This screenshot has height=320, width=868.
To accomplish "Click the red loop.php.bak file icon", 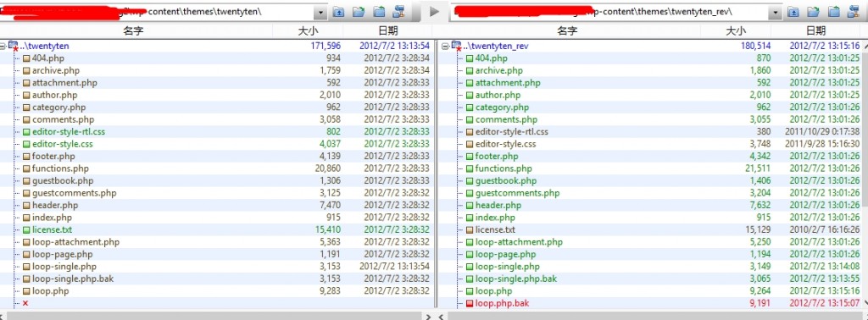I will pyautogui.click(x=470, y=303).
